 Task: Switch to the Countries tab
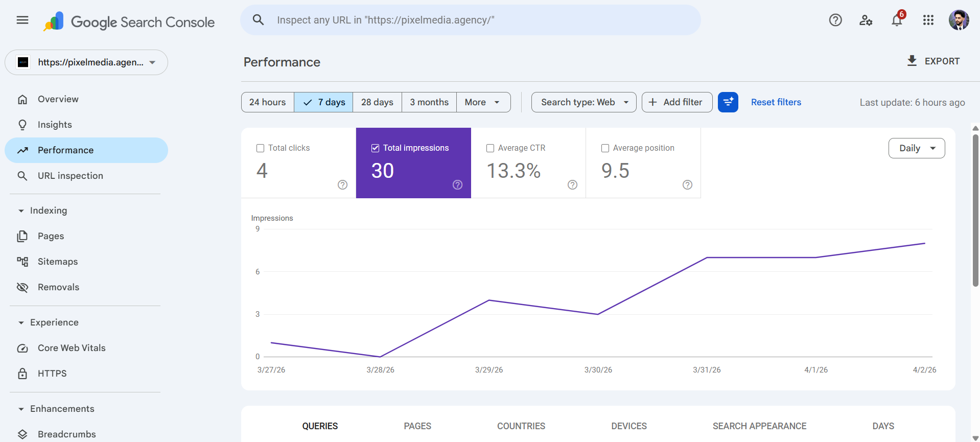[521, 426]
